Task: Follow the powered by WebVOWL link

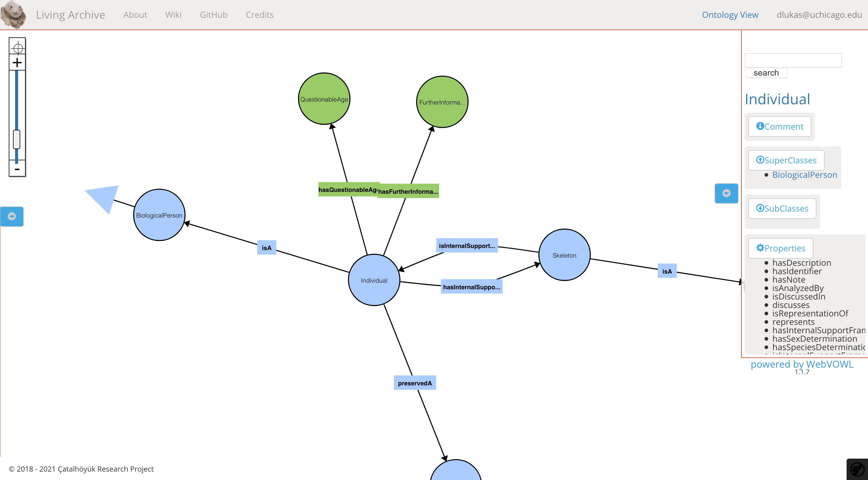Action: [802, 364]
